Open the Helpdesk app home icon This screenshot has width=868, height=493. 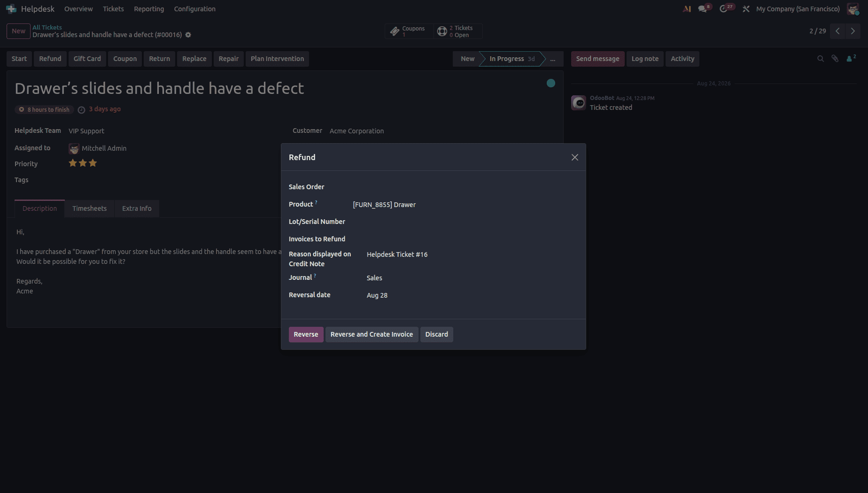(11, 9)
